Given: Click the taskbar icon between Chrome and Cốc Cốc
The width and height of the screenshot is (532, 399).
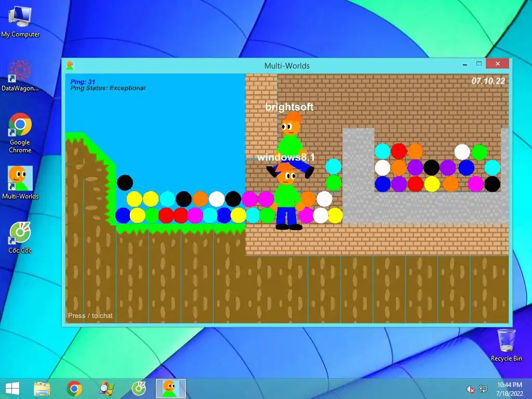Looking at the screenshot, I should pos(107,389).
